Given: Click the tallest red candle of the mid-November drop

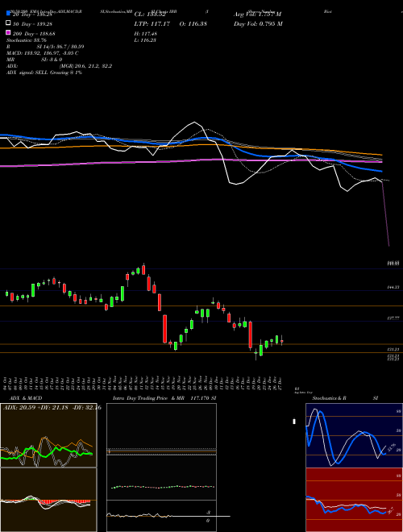Looking at the screenshot, I should [165, 329].
